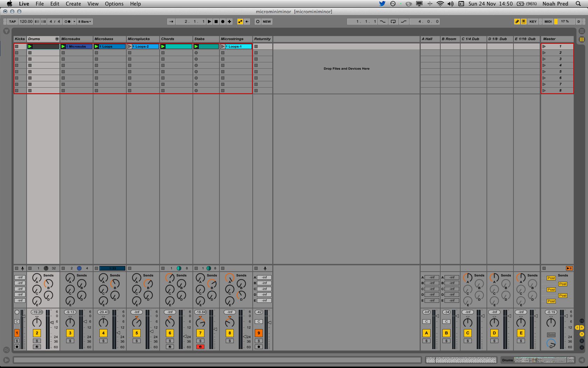This screenshot has height=368, width=588.
Task: Click the Drums track volume slider handle
Action: 52,322
